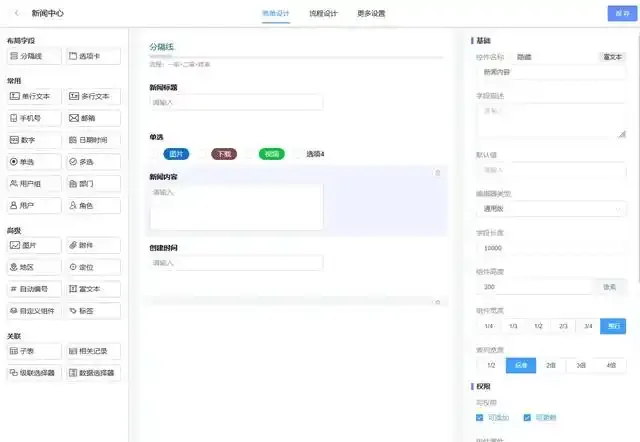
Task: Delete the 新闻内容 field via trash icon
Action: [x=438, y=173]
